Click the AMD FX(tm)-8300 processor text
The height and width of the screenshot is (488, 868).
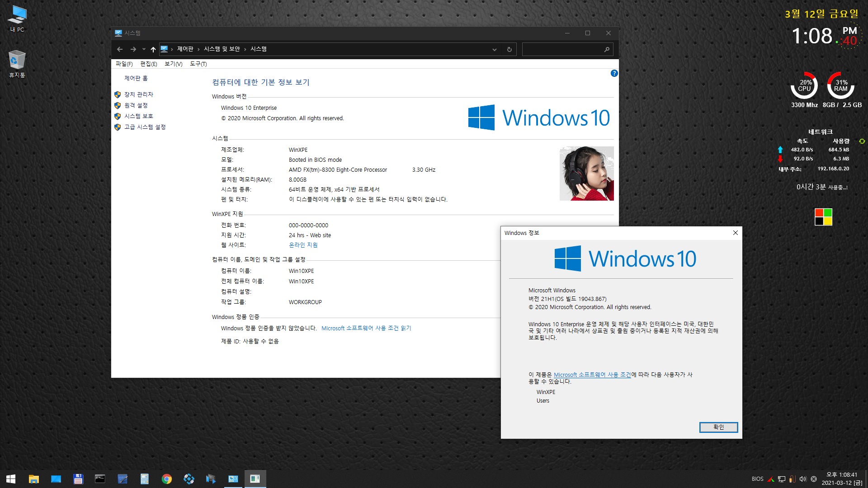click(x=338, y=170)
